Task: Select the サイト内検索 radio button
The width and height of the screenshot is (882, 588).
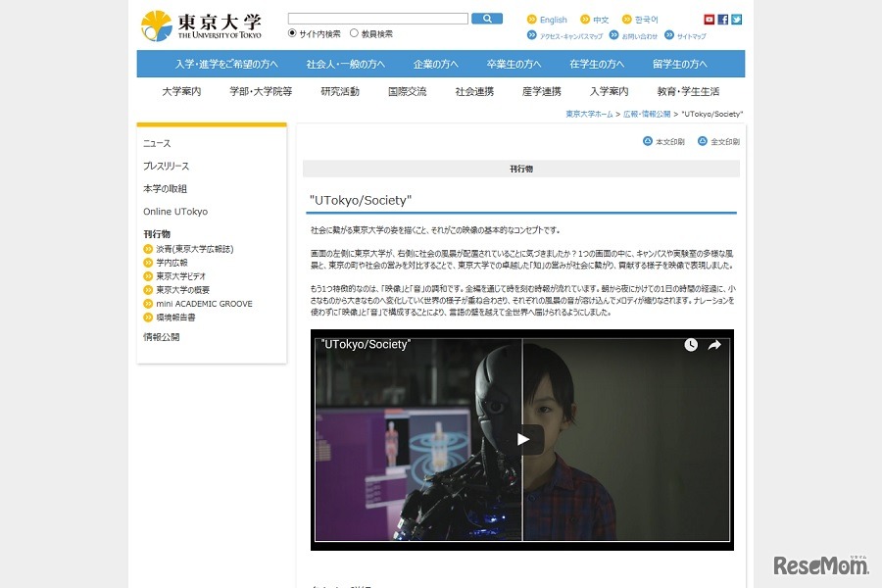Action: tap(292, 33)
